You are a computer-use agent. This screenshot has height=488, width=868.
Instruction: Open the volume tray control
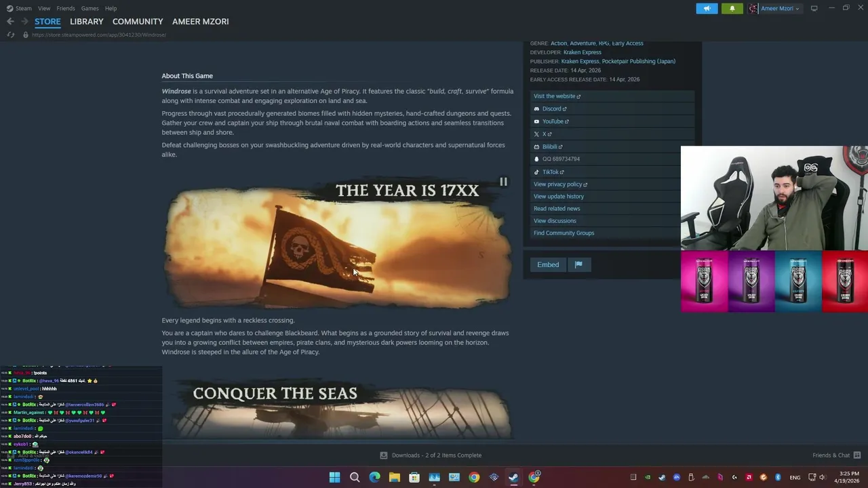point(822,477)
